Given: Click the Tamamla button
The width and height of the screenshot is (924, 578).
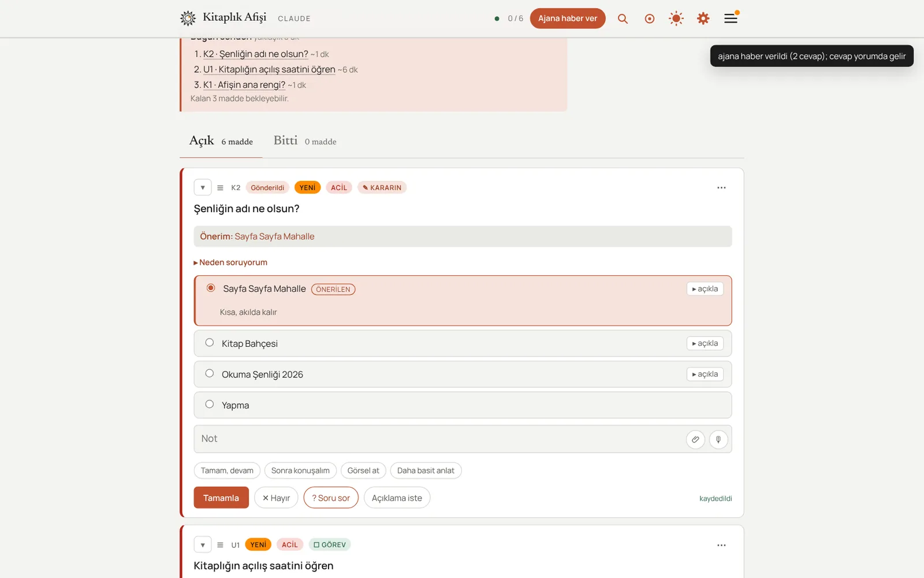Looking at the screenshot, I should (x=221, y=498).
